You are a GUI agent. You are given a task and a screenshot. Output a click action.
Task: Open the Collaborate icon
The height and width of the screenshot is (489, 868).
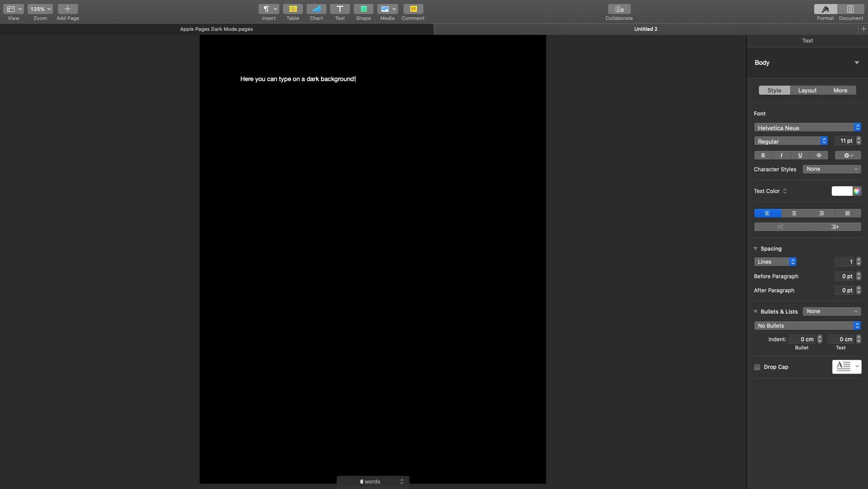(619, 9)
